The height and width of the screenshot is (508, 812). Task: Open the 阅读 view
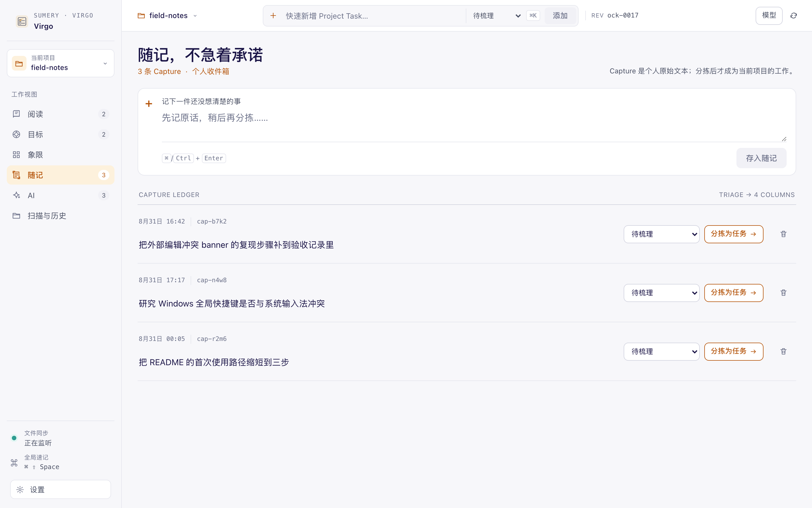tap(60, 114)
